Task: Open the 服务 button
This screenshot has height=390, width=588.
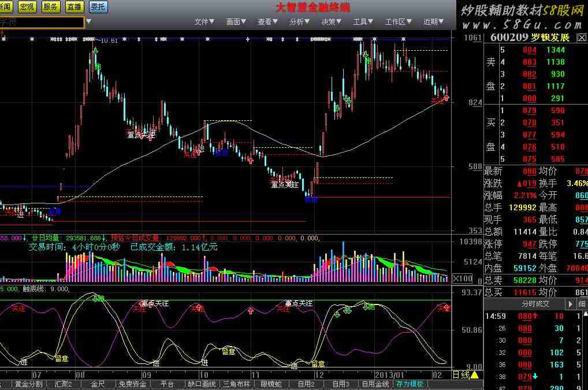Action: [x=50, y=6]
